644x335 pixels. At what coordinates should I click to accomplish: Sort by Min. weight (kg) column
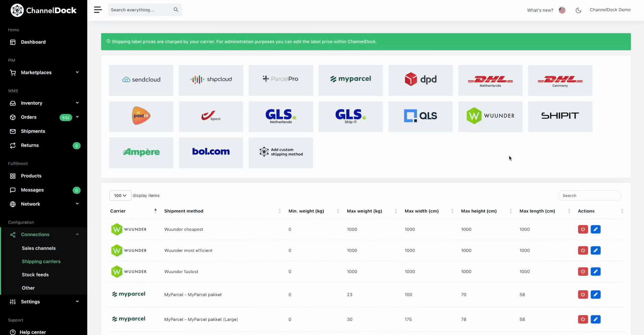click(x=314, y=211)
